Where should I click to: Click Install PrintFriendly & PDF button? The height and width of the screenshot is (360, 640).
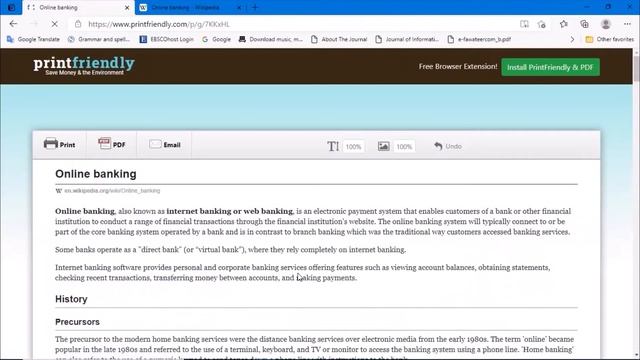click(x=550, y=67)
